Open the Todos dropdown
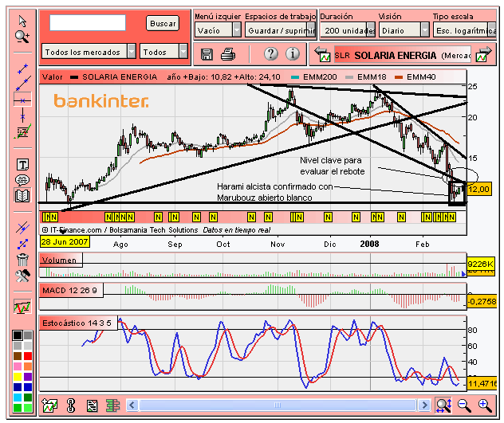The image size is (504, 423). point(163,52)
